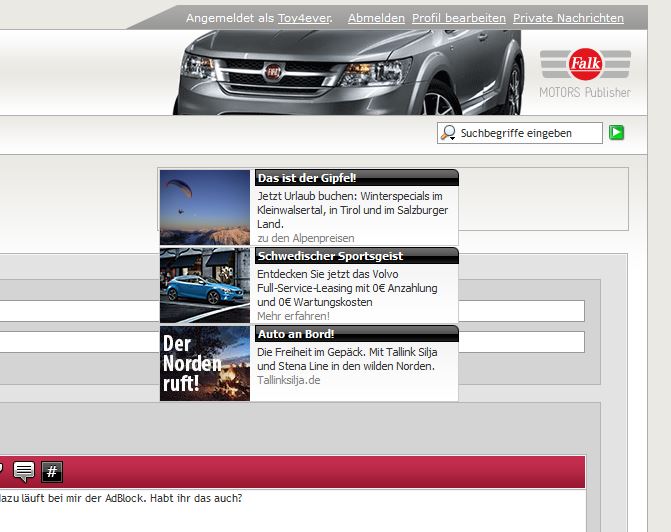671x532 pixels.
Task: Click the paraglider ad thumbnail
Action: [205, 207]
